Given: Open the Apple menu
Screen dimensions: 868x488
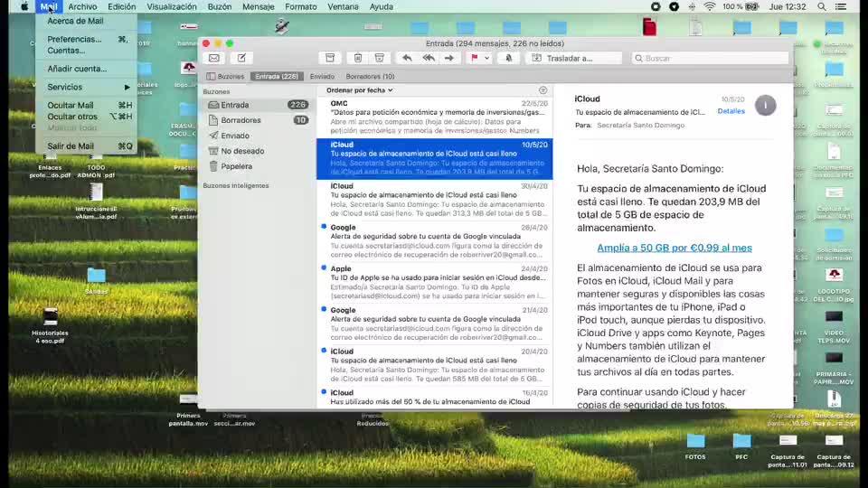Looking at the screenshot, I should [24, 6].
